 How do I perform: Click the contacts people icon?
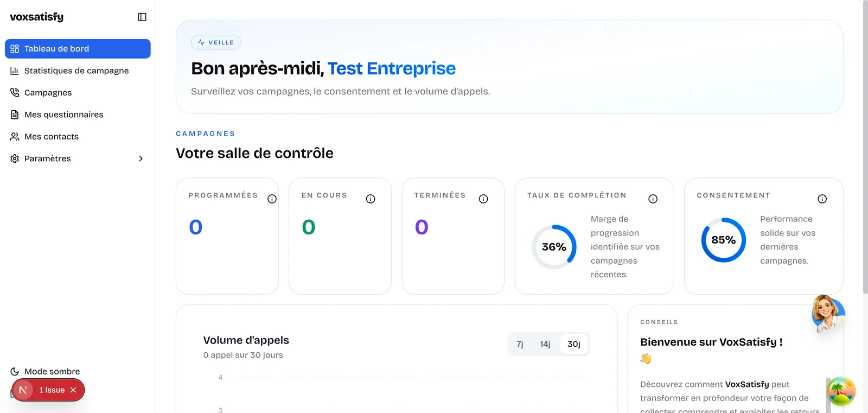[x=15, y=137]
